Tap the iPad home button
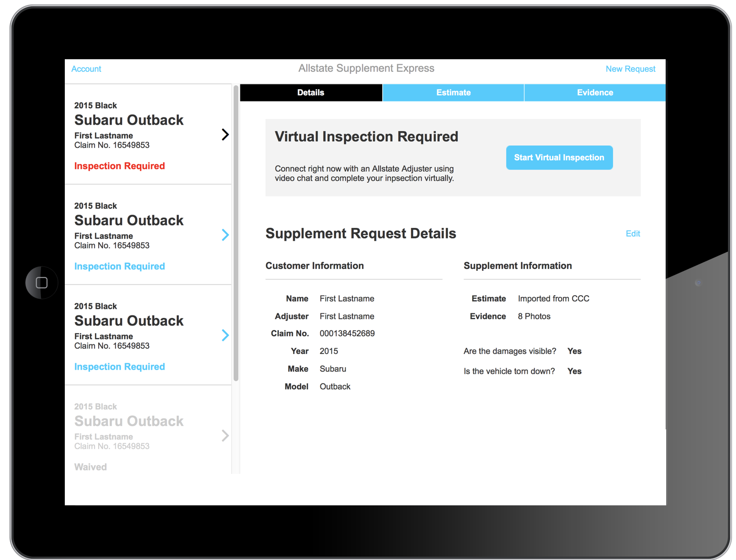 pos(42,283)
